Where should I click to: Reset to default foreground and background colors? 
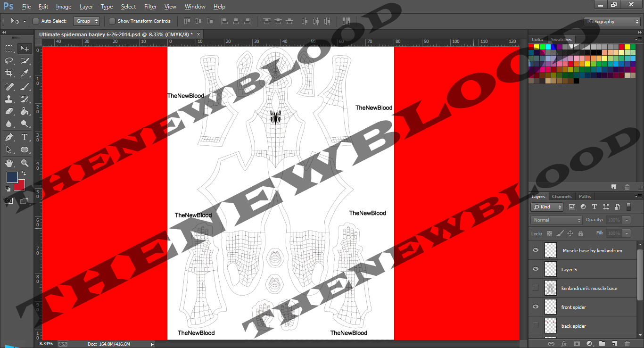tap(8, 189)
